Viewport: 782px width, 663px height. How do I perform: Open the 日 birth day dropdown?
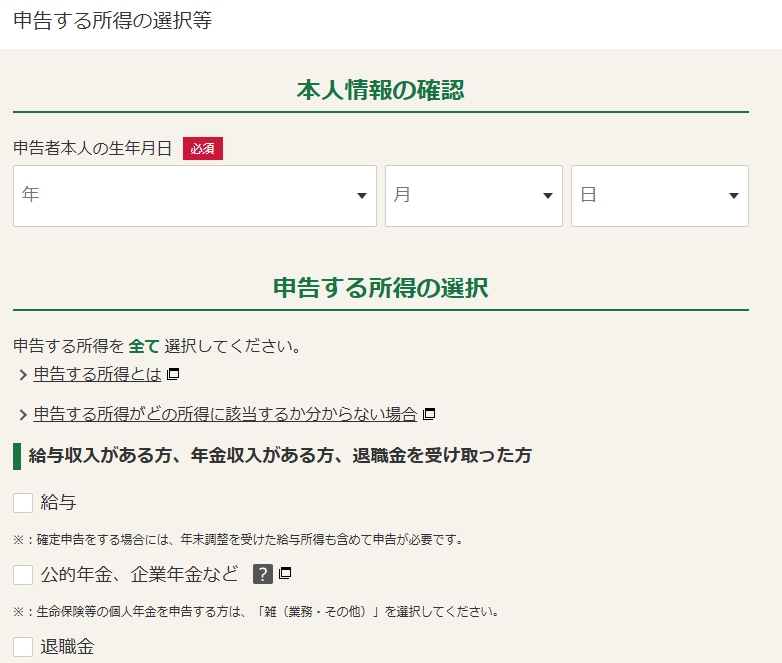tap(660, 196)
